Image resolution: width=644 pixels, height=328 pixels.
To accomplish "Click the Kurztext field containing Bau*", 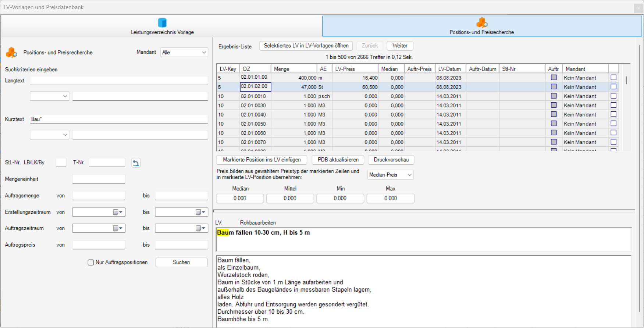I will (119, 120).
